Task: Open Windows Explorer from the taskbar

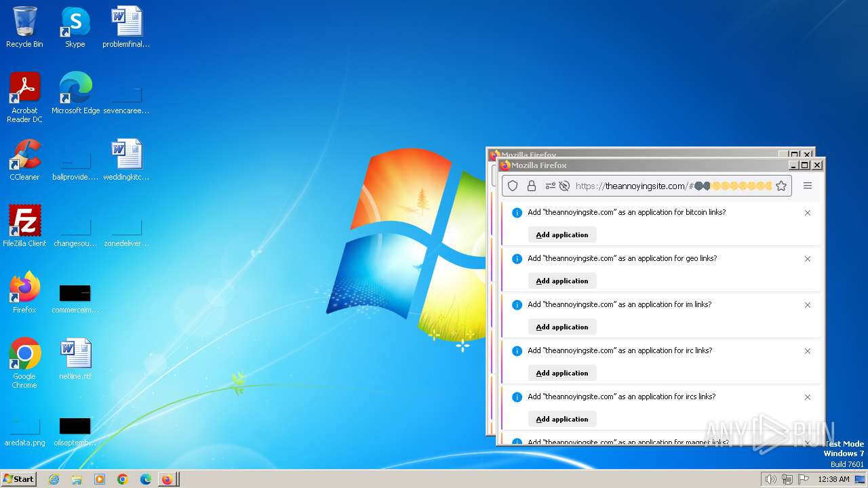Action: [77, 479]
